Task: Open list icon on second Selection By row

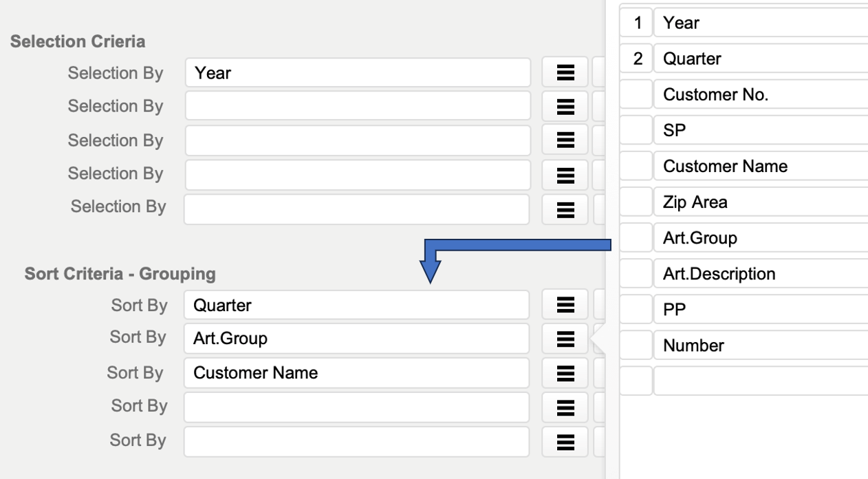Action: point(565,106)
